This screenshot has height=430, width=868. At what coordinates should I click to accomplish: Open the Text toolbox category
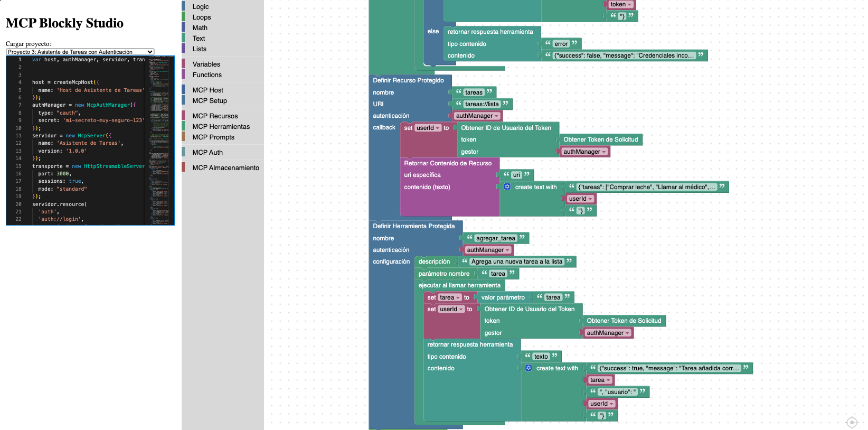click(223, 38)
